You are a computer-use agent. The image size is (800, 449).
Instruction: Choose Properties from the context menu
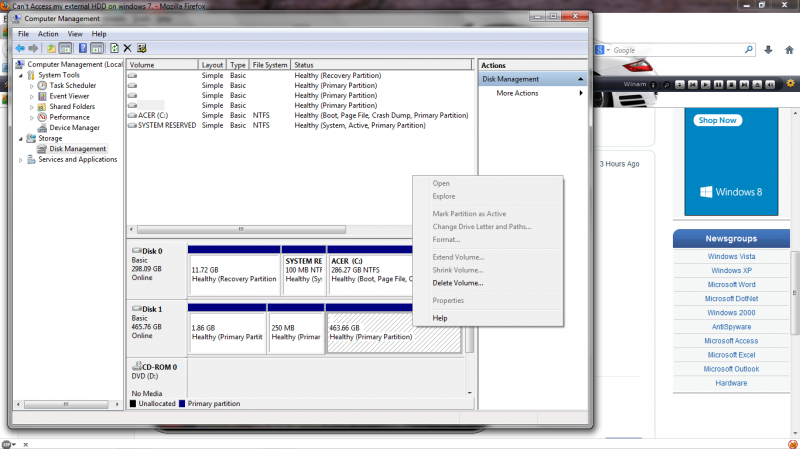point(448,301)
